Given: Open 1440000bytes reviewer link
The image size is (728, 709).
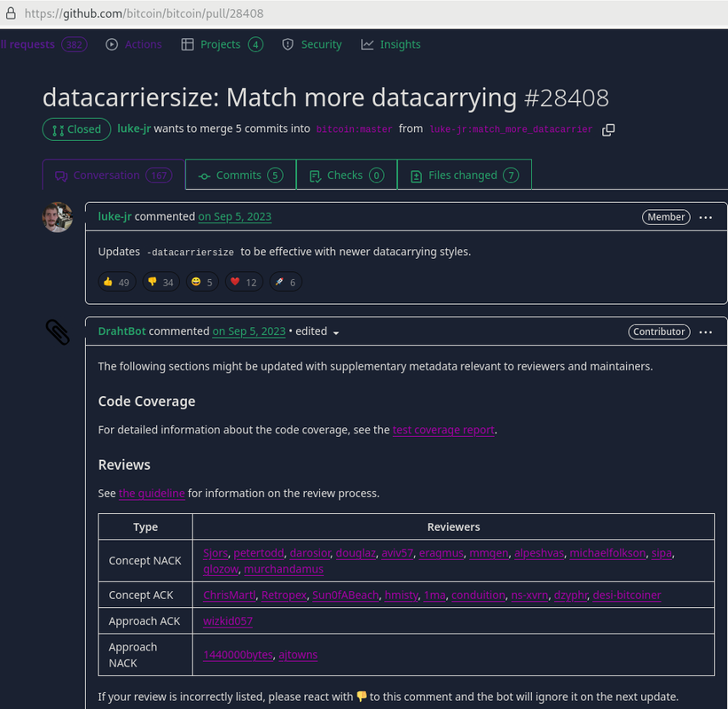Looking at the screenshot, I should [239, 655].
